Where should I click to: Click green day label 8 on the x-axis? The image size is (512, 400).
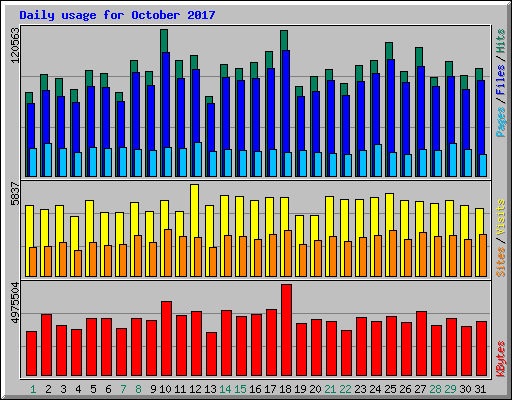138,389
